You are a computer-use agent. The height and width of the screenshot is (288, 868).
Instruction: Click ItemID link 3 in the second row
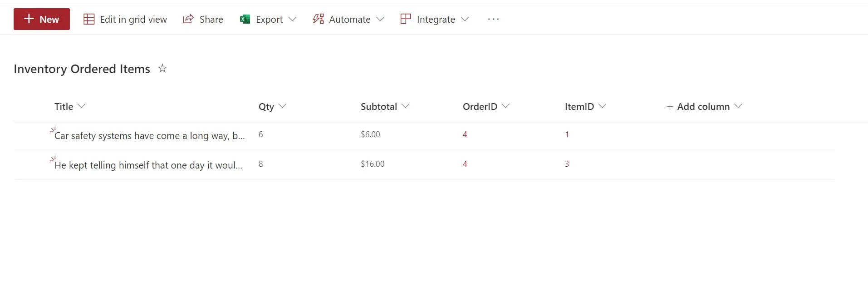pos(567,164)
